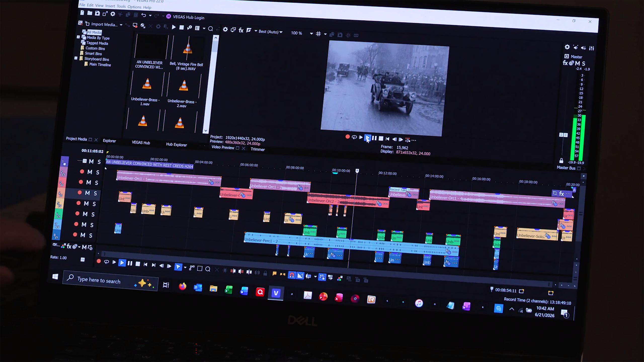Click the preview overlays grid icon
This screenshot has height=362, width=644.
click(x=318, y=34)
